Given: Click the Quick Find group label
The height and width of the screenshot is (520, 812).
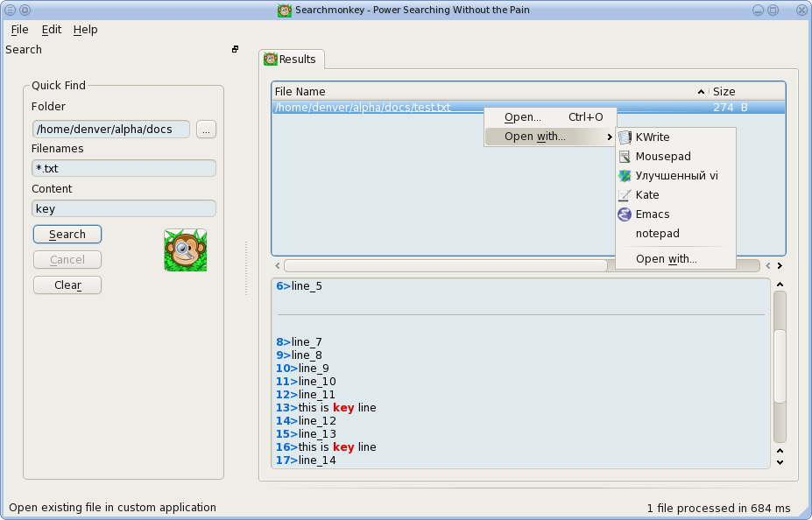Looking at the screenshot, I should (x=59, y=86).
